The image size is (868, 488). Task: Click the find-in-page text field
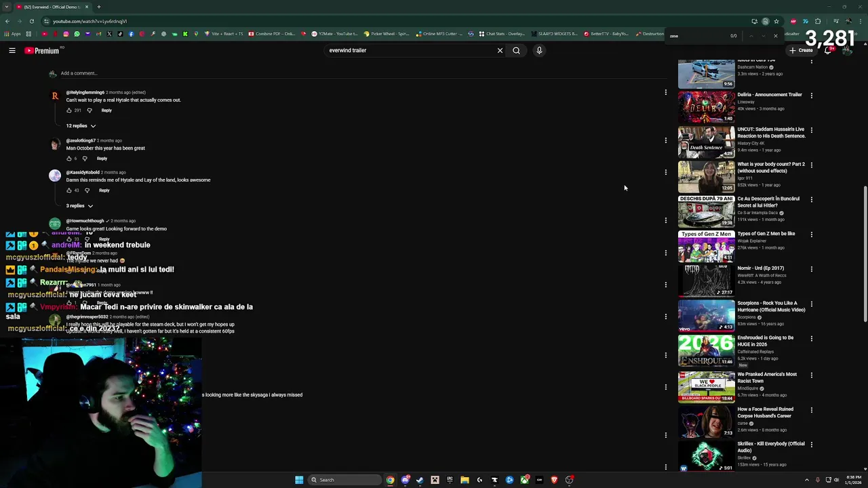(x=697, y=36)
